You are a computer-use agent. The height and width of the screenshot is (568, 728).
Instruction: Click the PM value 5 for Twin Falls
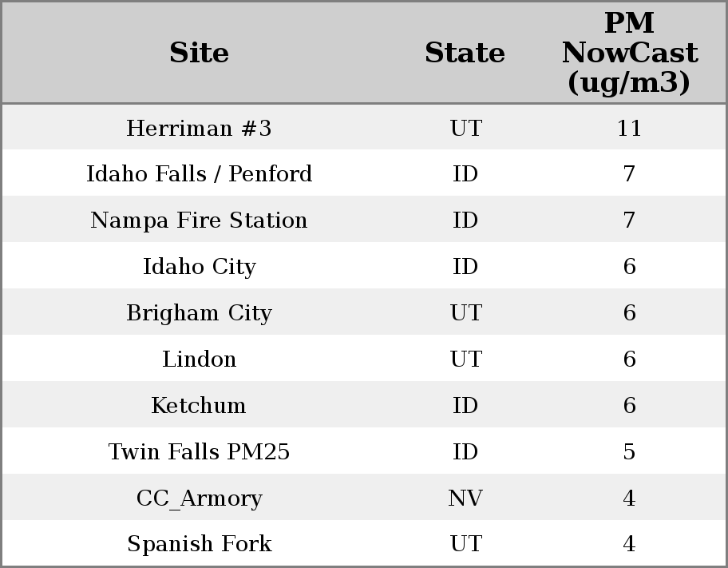pos(629,452)
